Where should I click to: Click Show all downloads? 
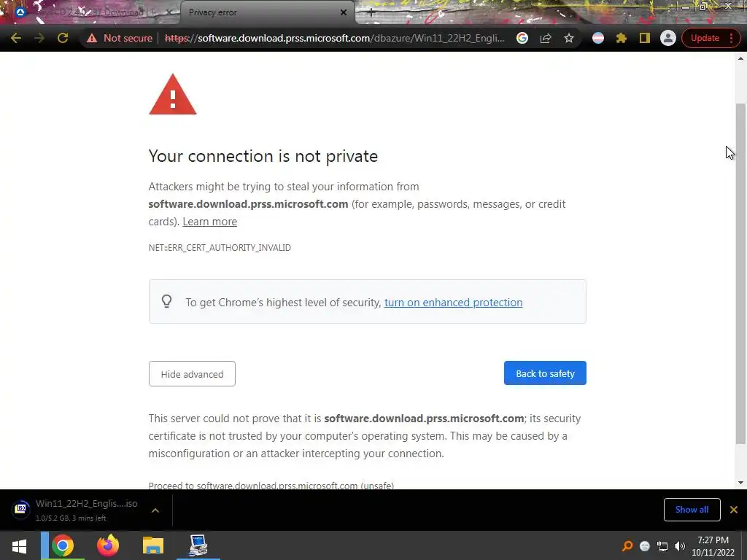coord(692,510)
